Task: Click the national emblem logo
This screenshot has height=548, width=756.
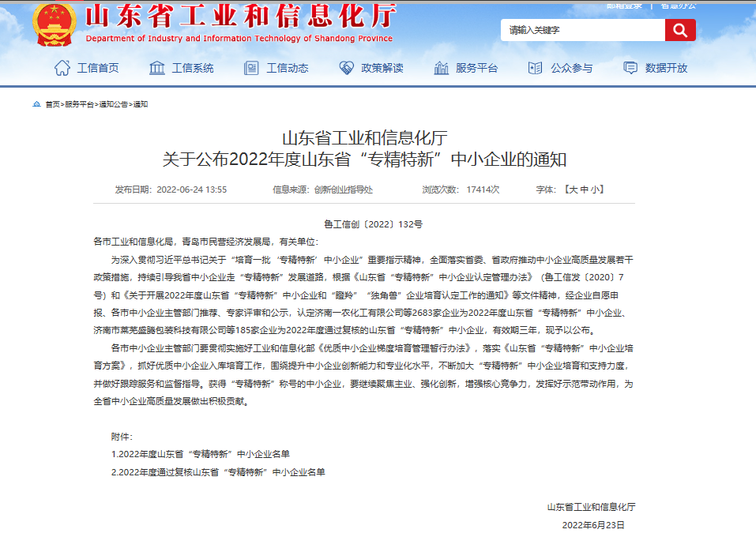Action: point(55,24)
